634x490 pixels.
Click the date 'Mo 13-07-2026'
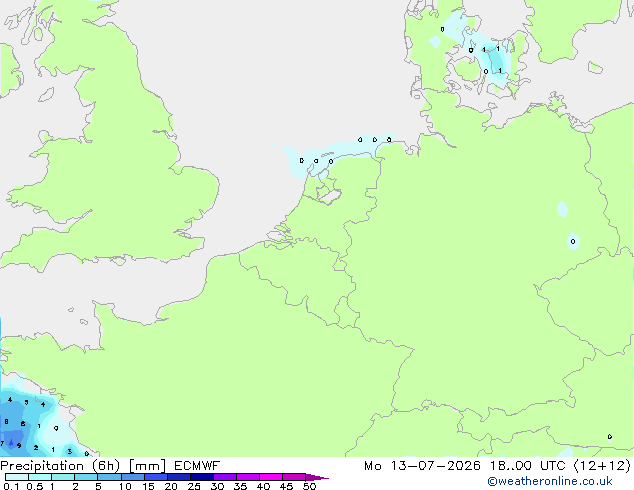(422, 466)
